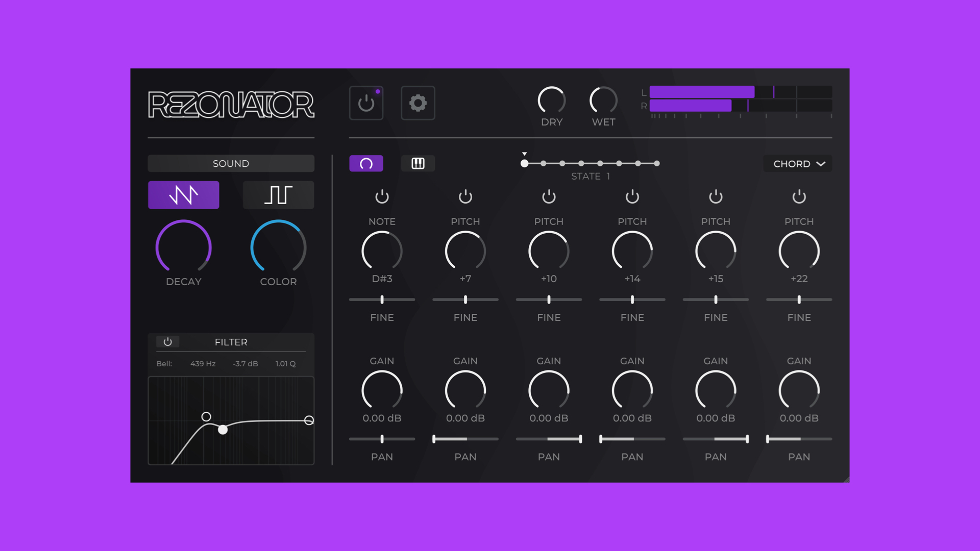Open the plugin settings gear
Image resolution: width=980 pixels, height=551 pixels.
click(418, 103)
